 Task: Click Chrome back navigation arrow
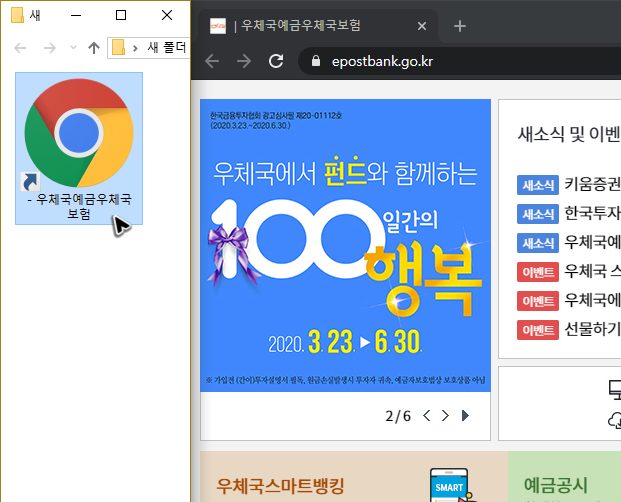pyautogui.click(x=212, y=61)
